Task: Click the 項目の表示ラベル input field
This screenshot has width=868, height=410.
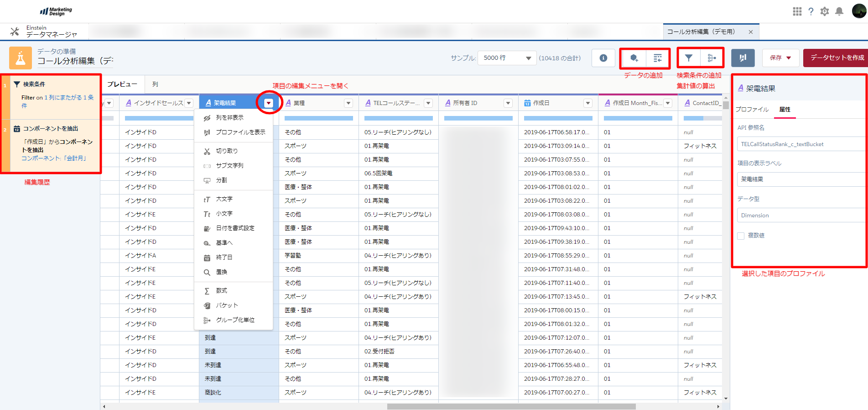Action: pyautogui.click(x=800, y=179)
